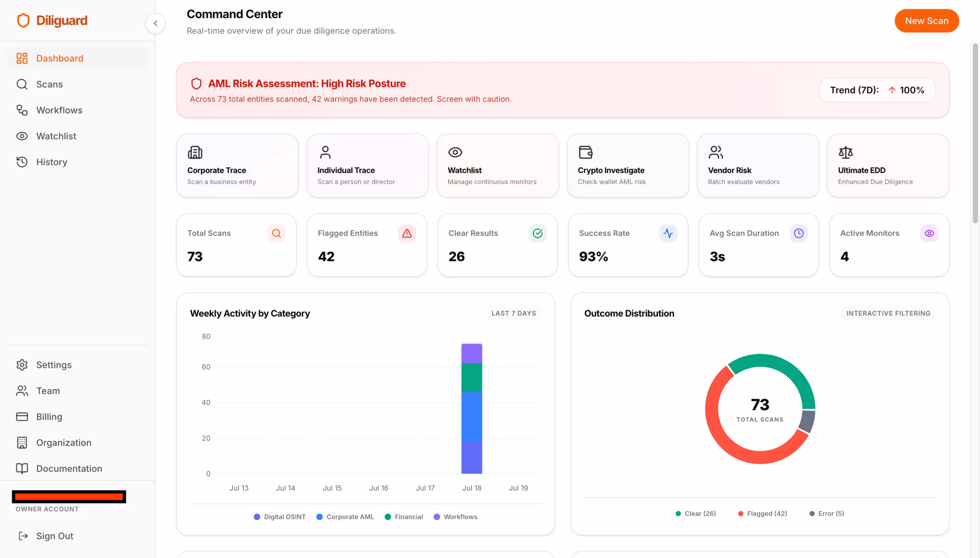Viewport: 980px width, 558px height.
Task: Select the Ultimate EDD scales icon
Action: [x=846, y=152]
